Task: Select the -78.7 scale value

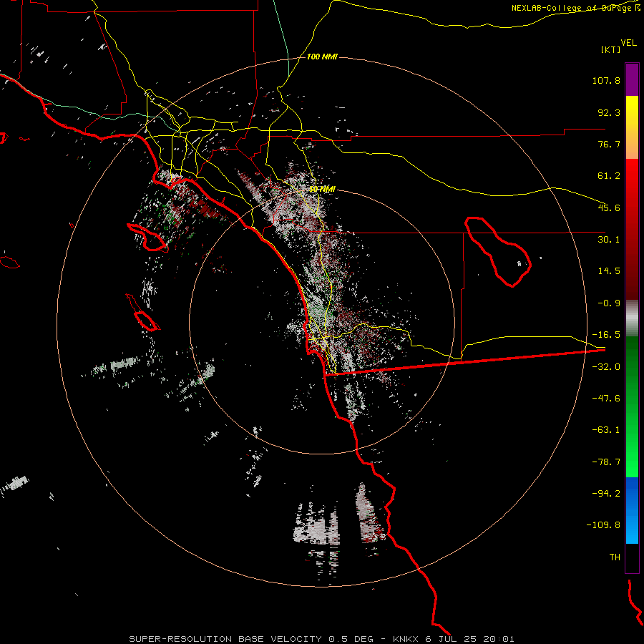Action: [606, 462]
